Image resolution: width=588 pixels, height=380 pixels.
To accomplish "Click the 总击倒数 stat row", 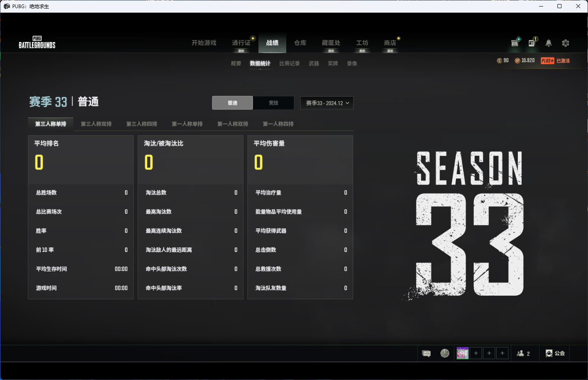I will click(300, 250).
